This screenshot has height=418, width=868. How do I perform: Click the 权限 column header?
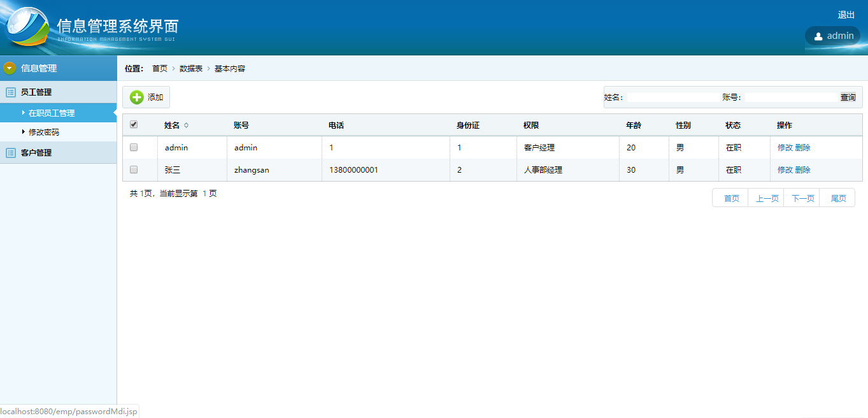coord(531,126)
